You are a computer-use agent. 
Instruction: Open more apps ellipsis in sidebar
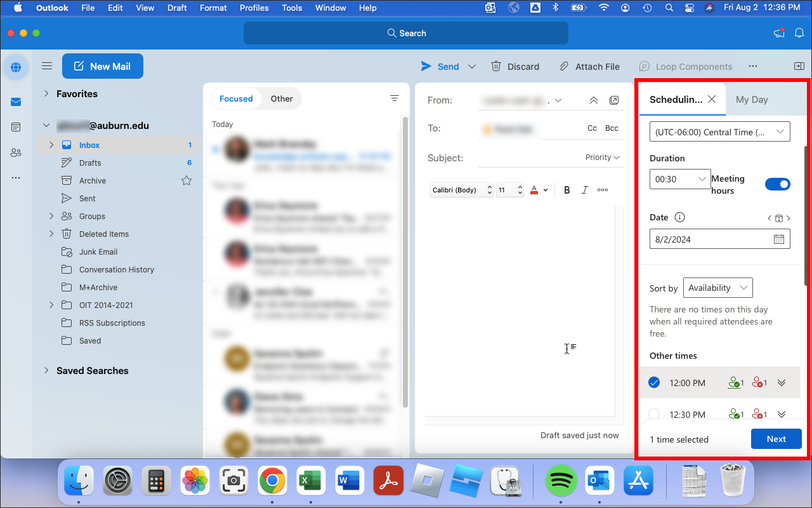click(16, 178)
